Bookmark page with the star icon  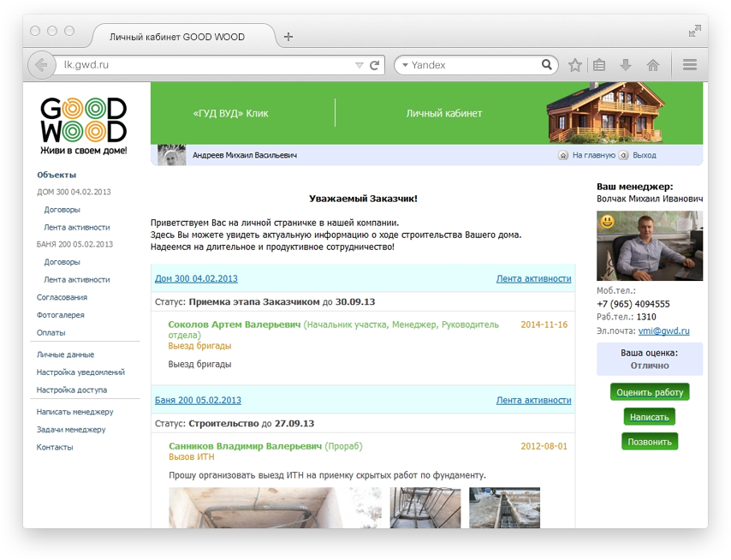[575, 65]
